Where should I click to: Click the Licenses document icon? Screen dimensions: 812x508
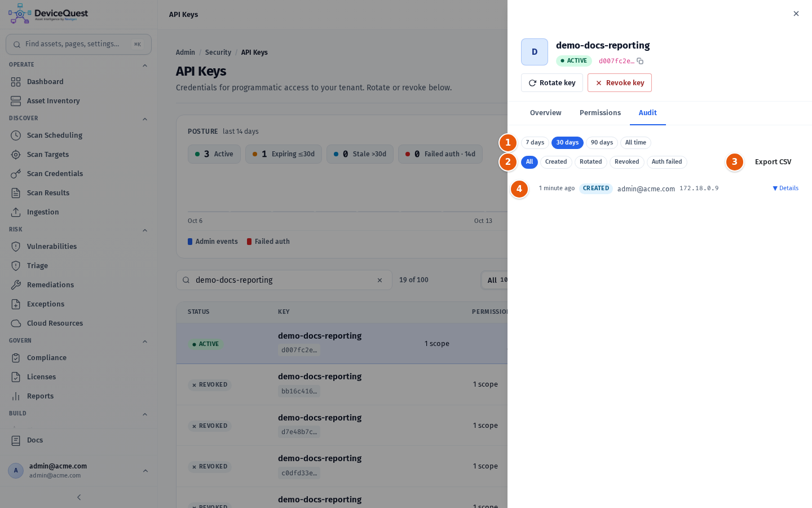coord(16,377)
